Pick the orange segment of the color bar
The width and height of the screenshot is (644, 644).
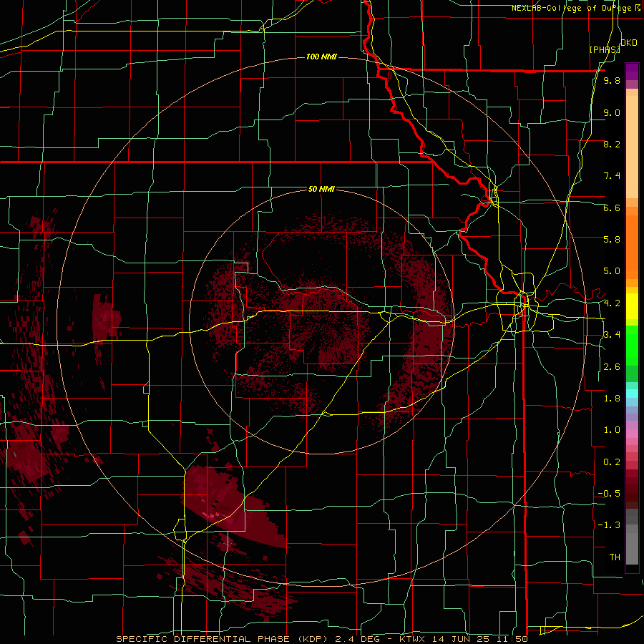click(x=632, y=248)
